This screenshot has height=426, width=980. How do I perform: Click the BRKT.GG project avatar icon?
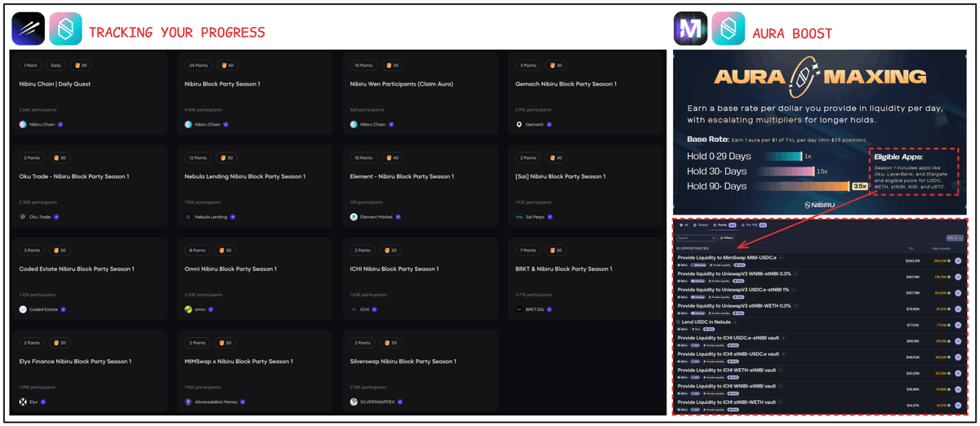pos(519,309)
